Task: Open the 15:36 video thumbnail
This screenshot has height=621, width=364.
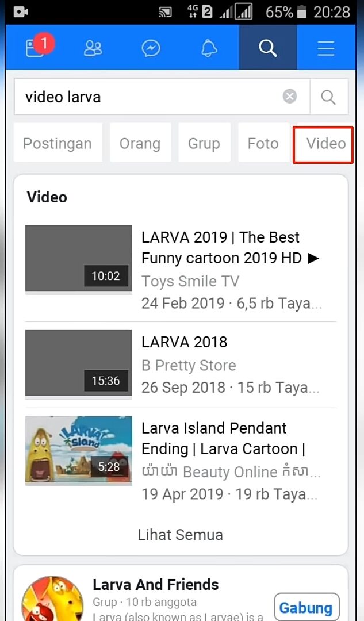Action: tap(78, 364)
